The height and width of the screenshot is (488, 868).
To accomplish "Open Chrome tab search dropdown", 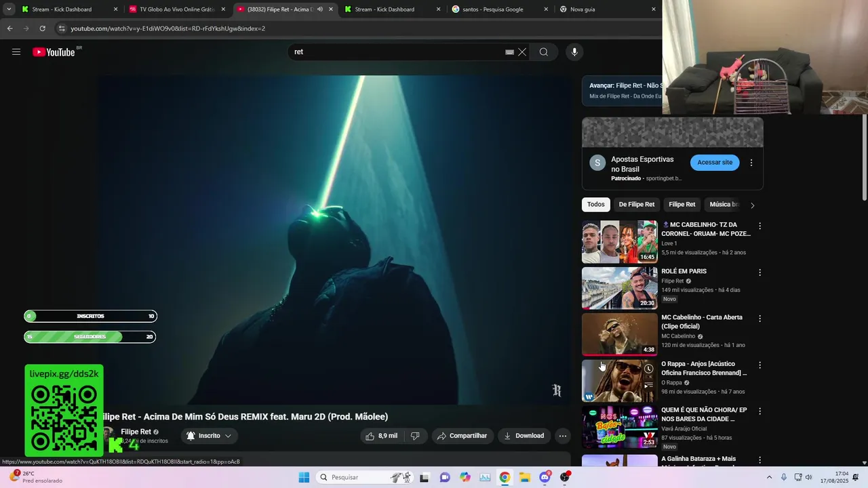I will tap(9, 9).
